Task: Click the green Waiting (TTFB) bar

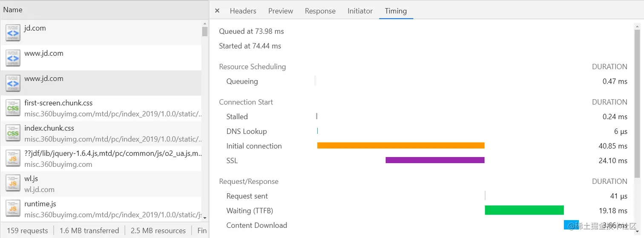Action: 524,210
